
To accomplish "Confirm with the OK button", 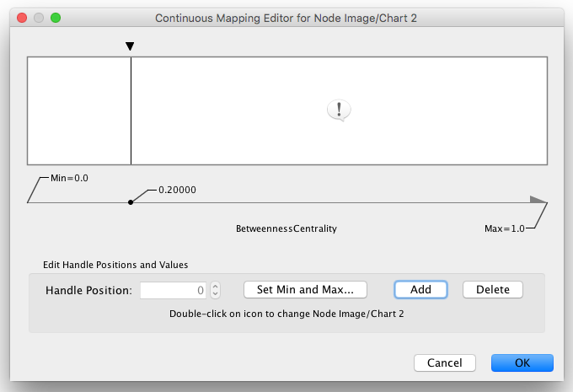I will 522,362.
